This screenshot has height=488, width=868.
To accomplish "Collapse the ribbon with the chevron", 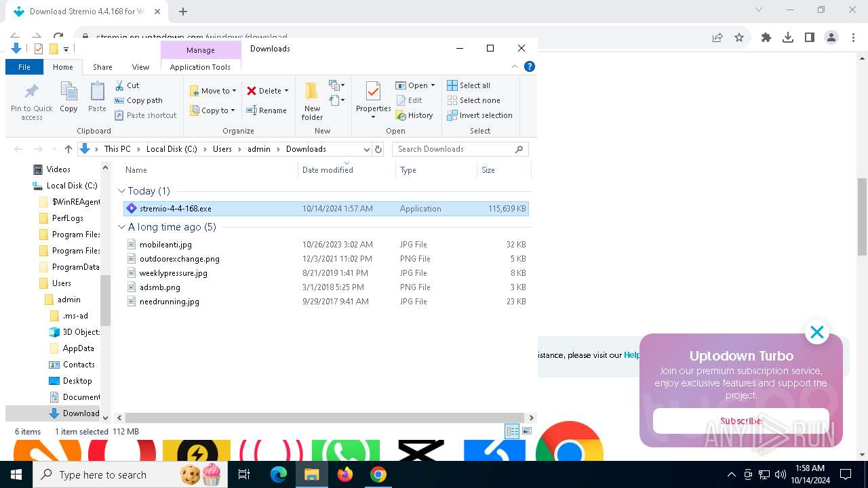I will (x=515, y=66).
